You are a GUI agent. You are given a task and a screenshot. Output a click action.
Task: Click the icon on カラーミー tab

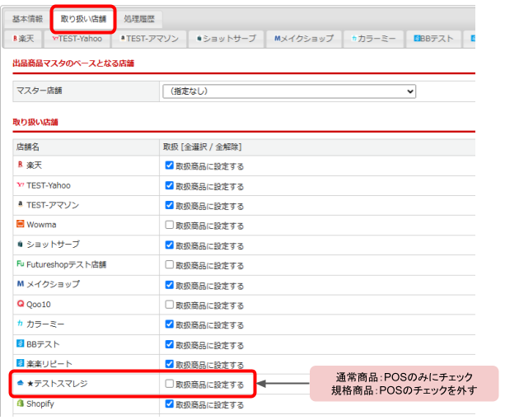pyautogui.click(x=354, y=39)
